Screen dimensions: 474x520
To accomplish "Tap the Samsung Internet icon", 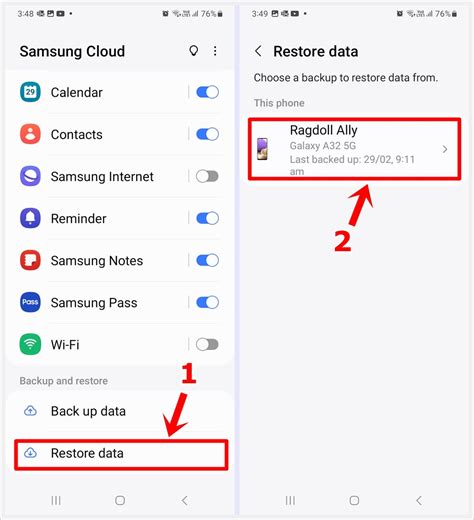I will pyautogui.click(x=30, y=176).
